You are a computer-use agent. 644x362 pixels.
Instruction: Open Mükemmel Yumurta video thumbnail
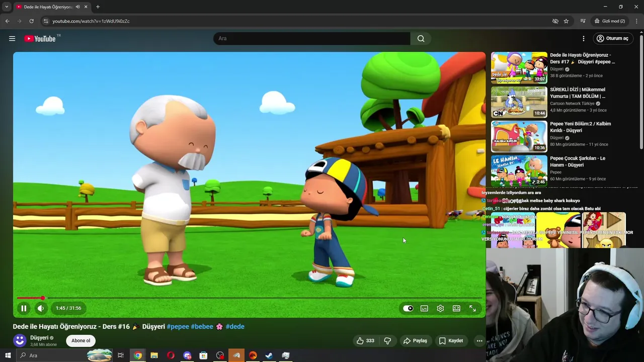[x=519, y=102]
